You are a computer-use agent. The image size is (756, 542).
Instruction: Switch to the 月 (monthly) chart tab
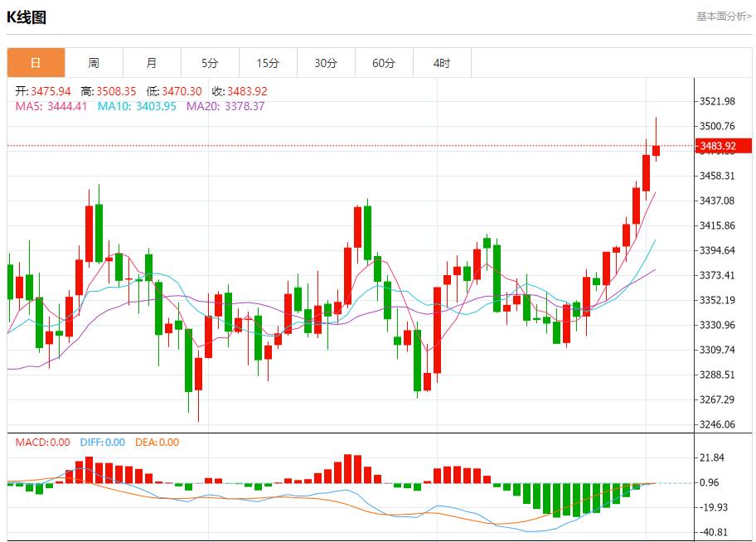coord(152,62)
